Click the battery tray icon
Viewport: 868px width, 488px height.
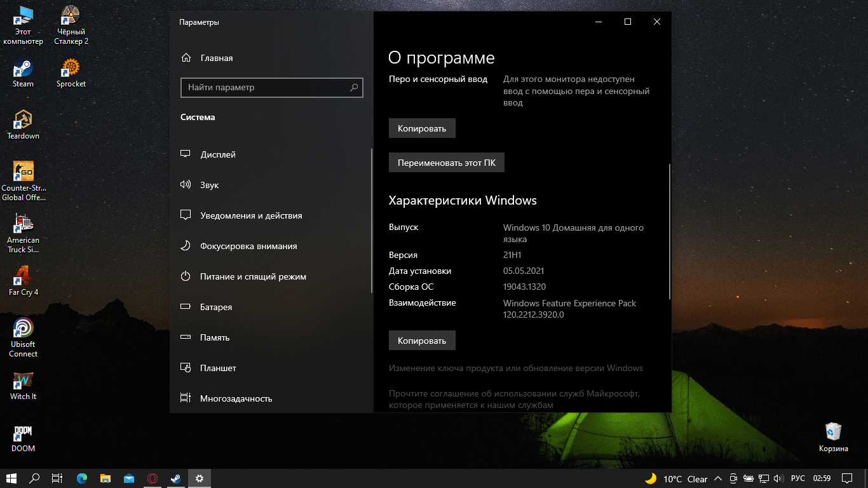click(749, 478)
